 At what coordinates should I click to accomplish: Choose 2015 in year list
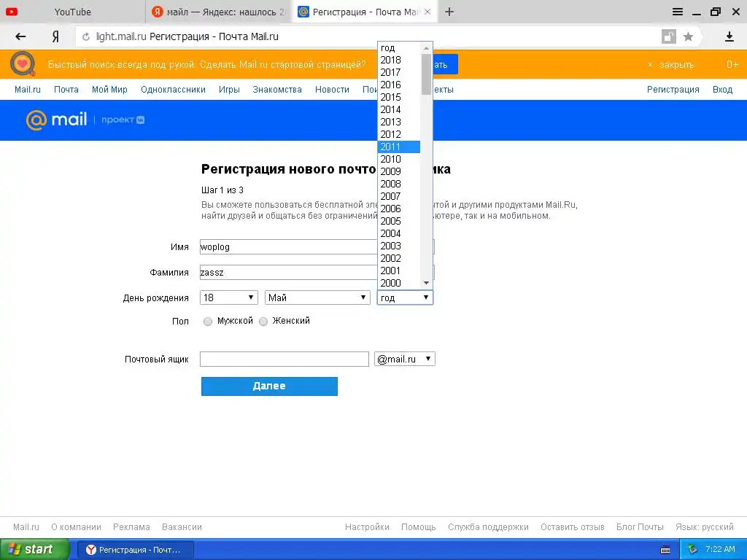(x=399, y=97)
